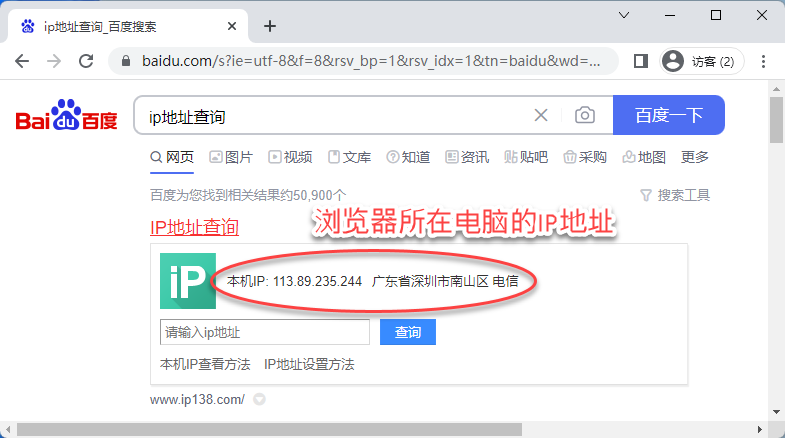
Task: Click the browser forward arrow
Action: pyautogui.click(x=54, y=61)
